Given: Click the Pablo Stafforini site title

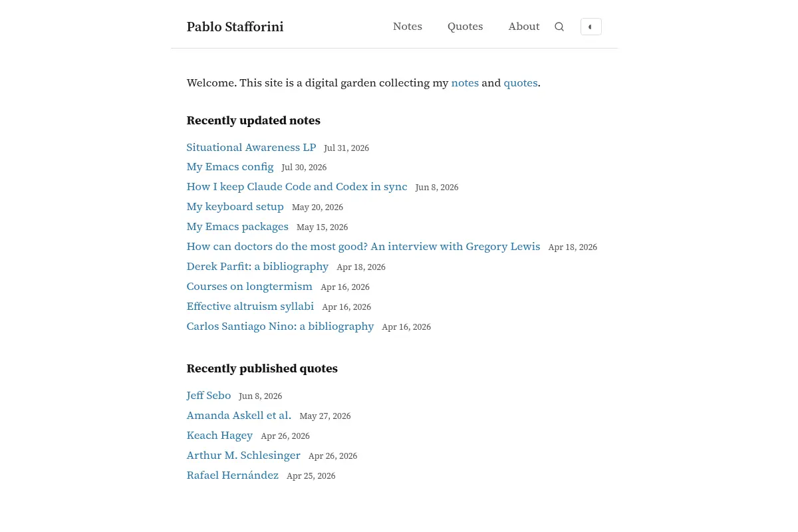Looking at the screenshot, I should pyautogui.click(x=235, y=27).
